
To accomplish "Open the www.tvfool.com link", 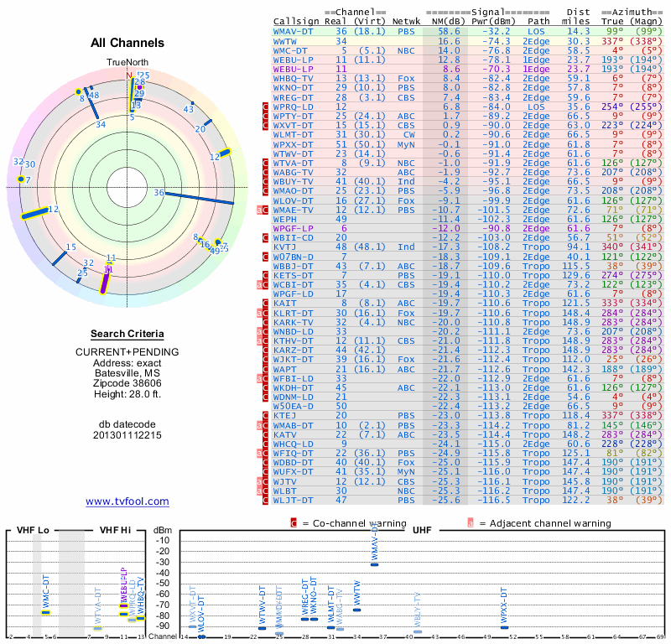I will click(127, 501).
